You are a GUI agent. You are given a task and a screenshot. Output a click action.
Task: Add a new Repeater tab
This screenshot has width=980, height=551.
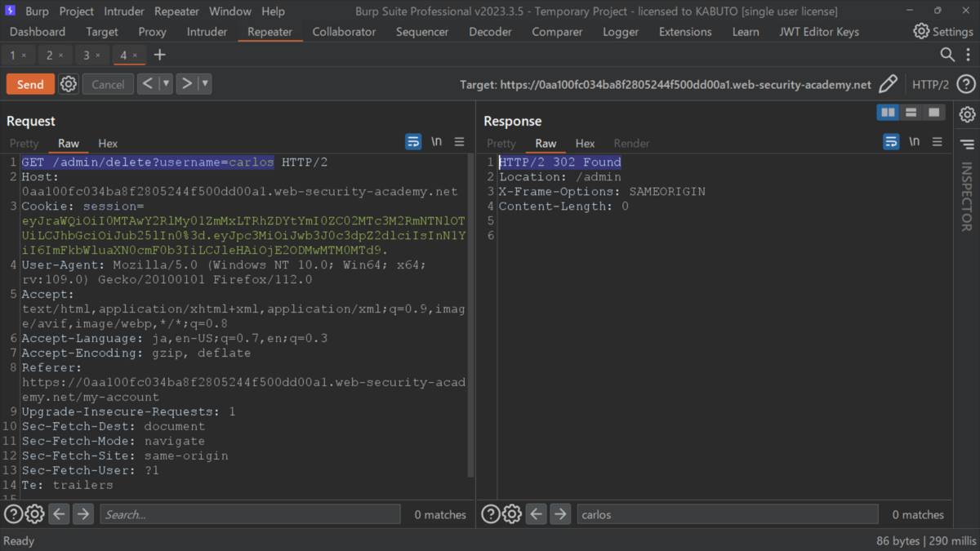(x=159, y=55)
